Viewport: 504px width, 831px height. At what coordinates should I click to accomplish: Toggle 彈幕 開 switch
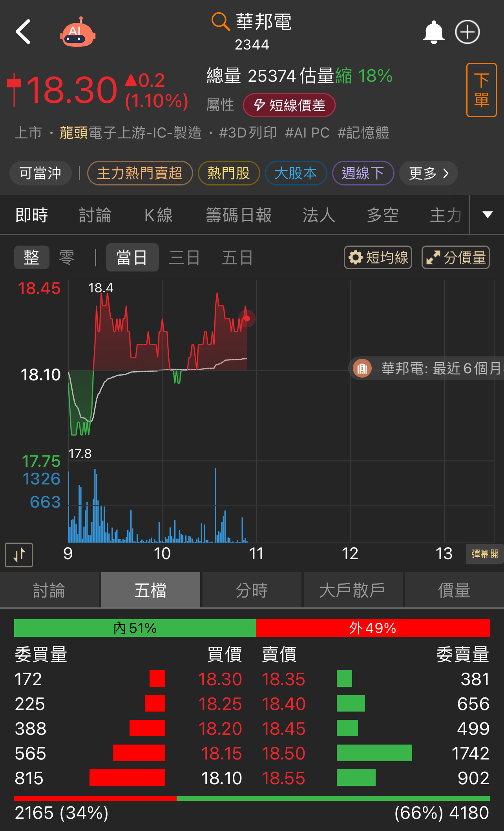[485, 554]
